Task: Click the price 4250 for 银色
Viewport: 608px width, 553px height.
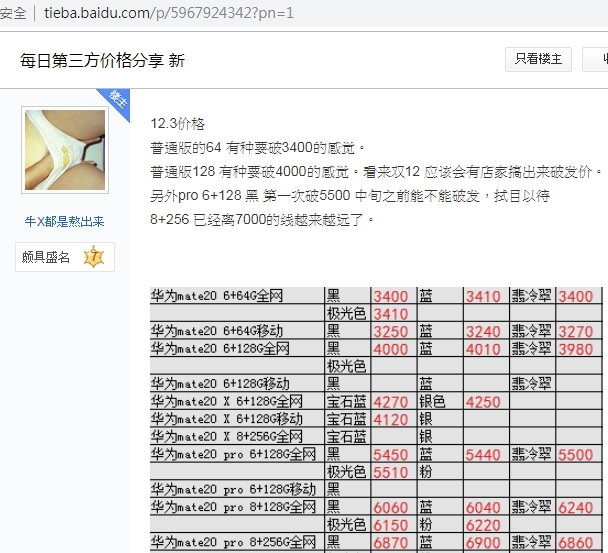Action: coord(483,402)
